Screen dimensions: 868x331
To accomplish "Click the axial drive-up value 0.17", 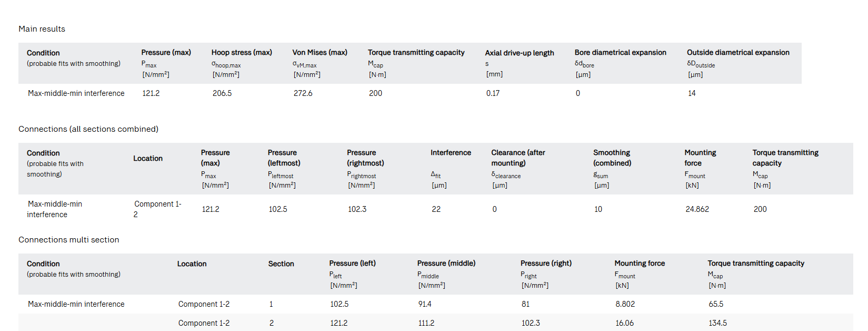I will 493,93.
